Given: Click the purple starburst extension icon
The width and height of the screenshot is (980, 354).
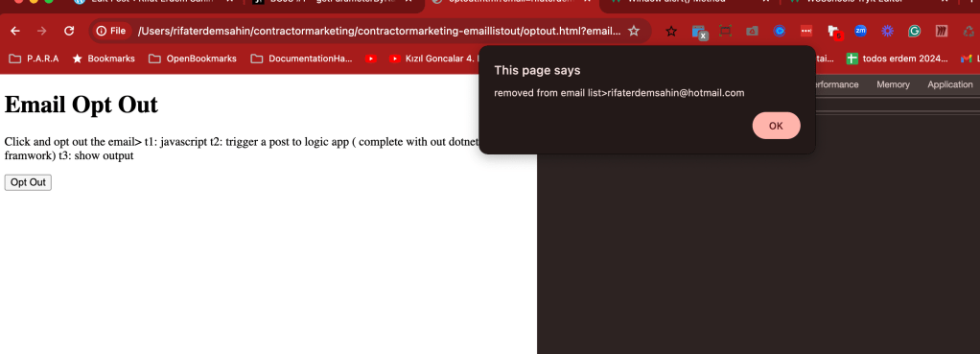Looking at the screenshot, I should pyautogui.click(x=888, y=31).
